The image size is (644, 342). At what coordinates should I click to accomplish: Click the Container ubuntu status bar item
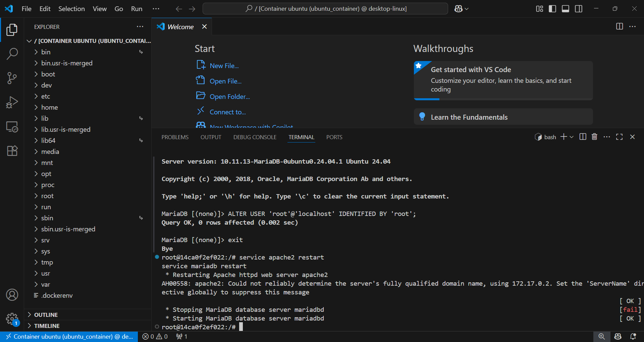point(69,337)
